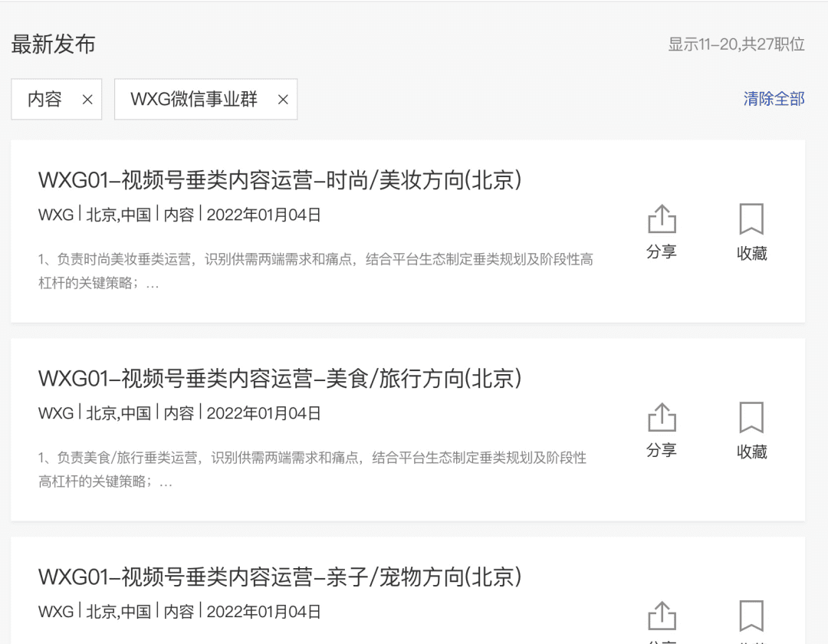
Task: Click the 最新发布 heading
Action: coord(54,44)
